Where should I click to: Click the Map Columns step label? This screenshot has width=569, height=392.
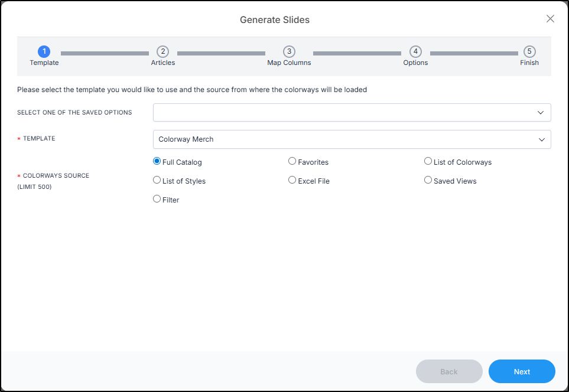(289, 63)
